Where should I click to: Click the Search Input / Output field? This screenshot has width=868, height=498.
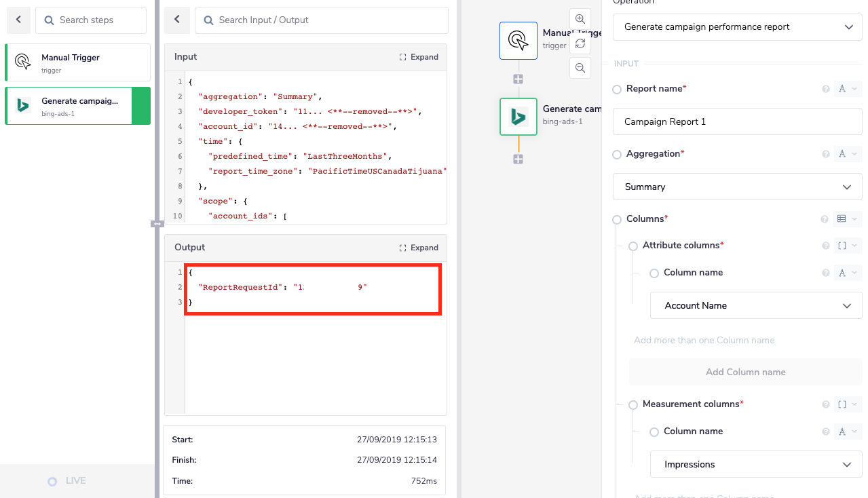coord(321,20)
